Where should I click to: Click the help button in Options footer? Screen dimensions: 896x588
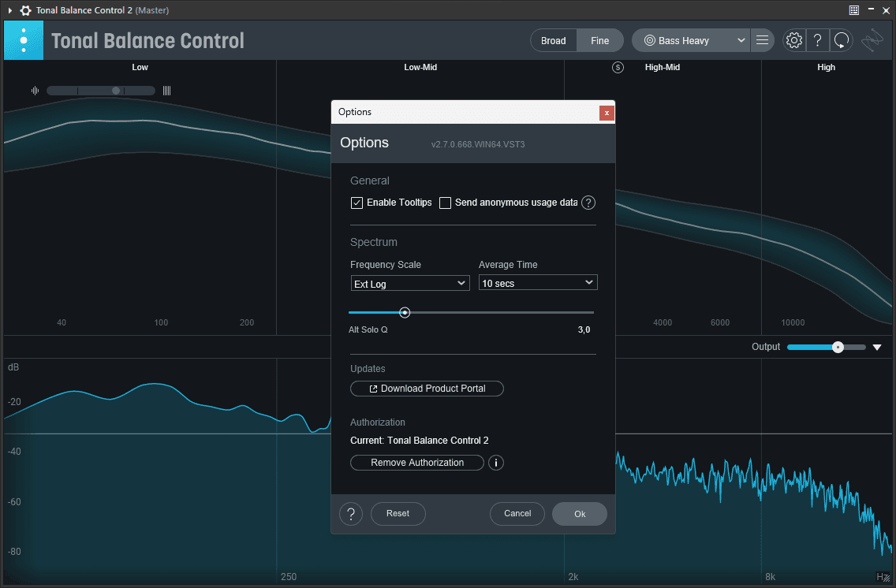pos(351,514)
